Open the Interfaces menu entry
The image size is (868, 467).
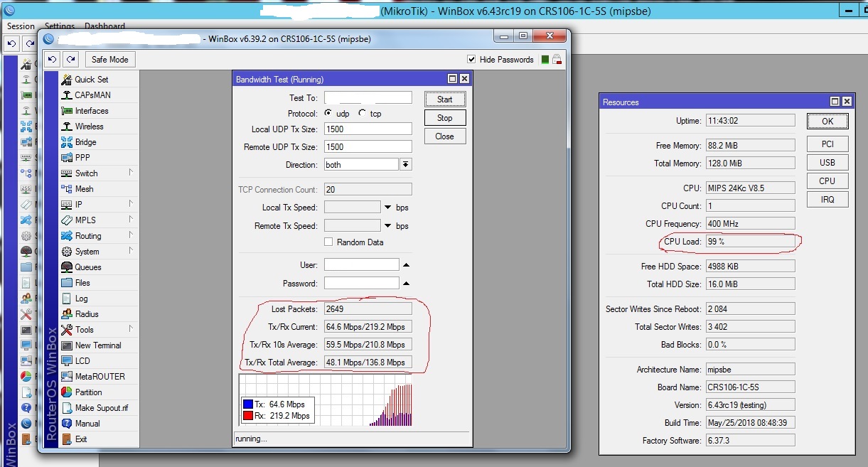point(92,111)
